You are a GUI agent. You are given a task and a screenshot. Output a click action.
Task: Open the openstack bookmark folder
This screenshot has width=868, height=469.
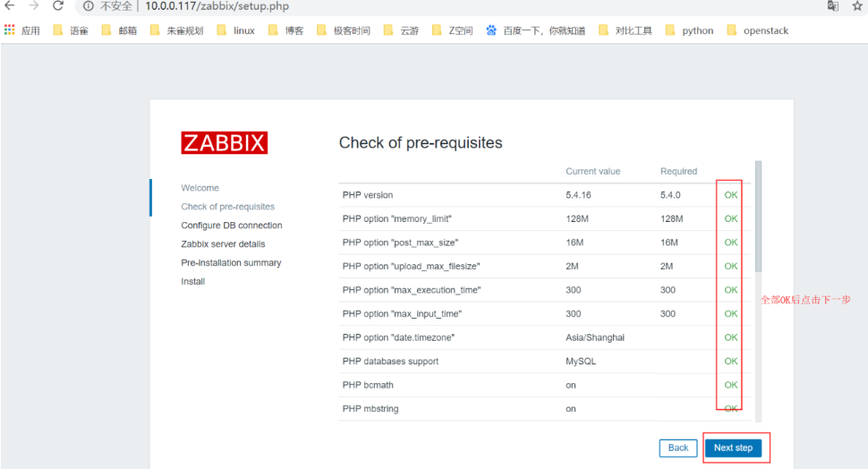tap(758, 30)
